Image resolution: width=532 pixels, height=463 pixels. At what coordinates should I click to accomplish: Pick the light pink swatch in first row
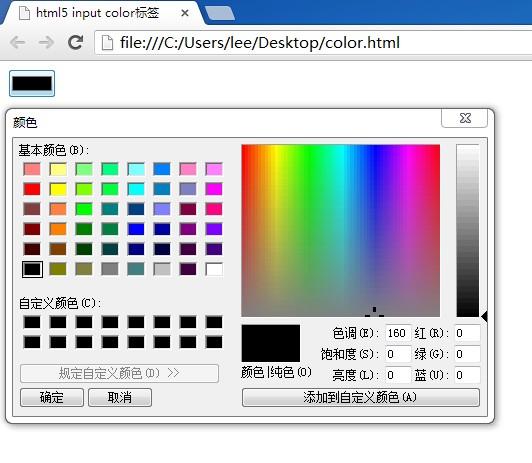tap(188, 169)
